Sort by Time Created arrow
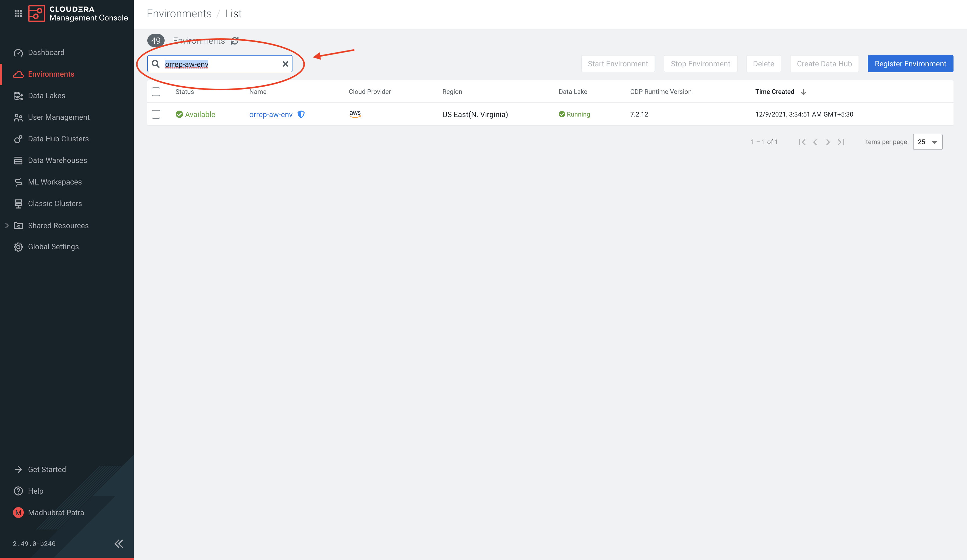This screenshot has width=967, height=560. 803,92
